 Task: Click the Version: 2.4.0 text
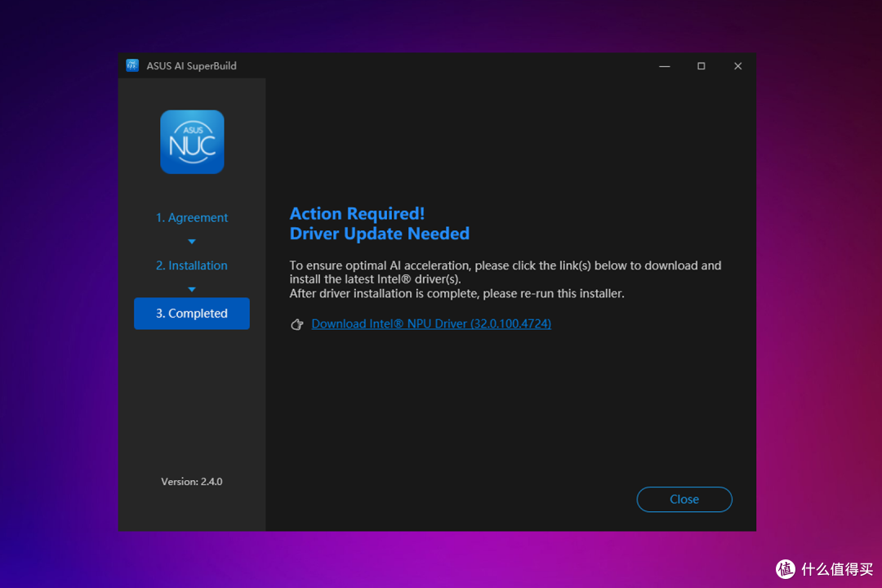192,482
